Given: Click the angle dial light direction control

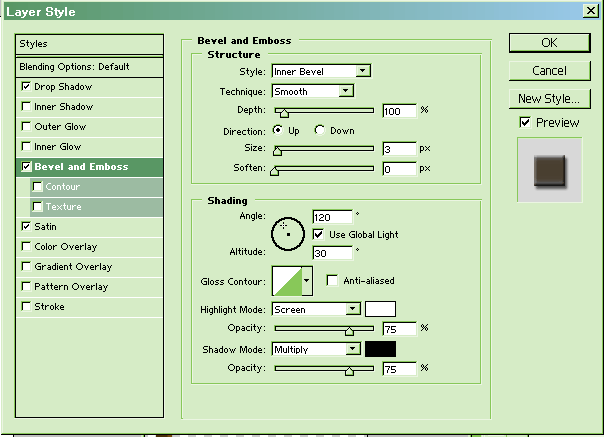Looking at the screenshot, I should [287, 232].
